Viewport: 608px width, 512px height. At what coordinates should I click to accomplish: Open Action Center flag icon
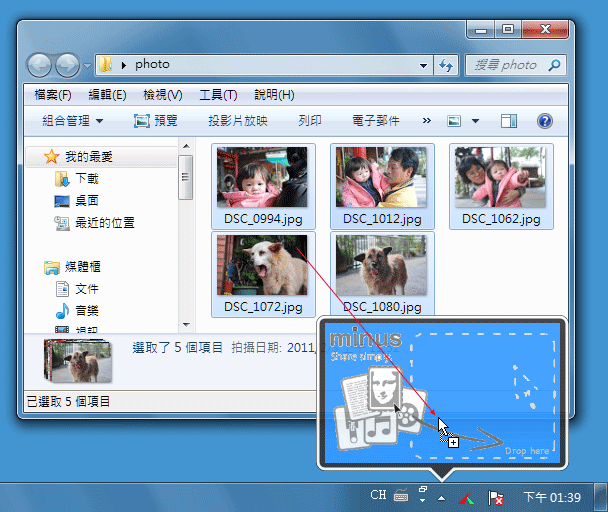pyautogui.click(x=495, y=498)
